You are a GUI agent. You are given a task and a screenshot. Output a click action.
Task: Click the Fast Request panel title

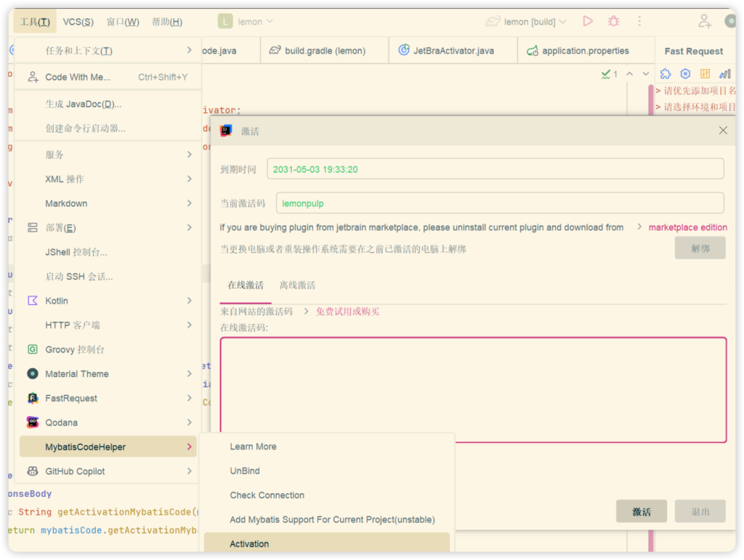click(x=693, y=52)
